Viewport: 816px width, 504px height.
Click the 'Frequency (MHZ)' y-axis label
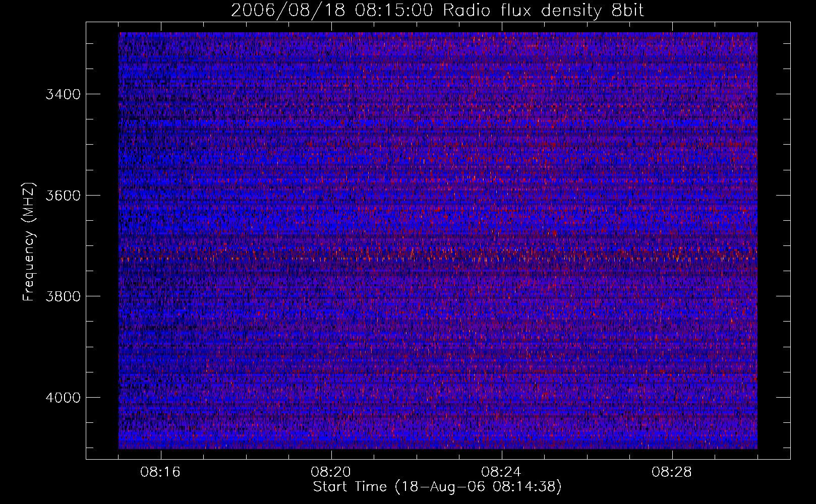pos(29,242)
